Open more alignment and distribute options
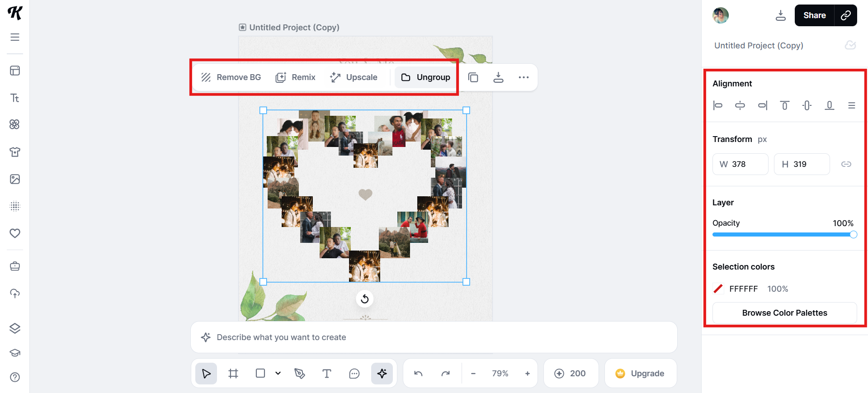The width and height of the screenshot is (868, 393). pyautogui.click(x=852, y=105)
